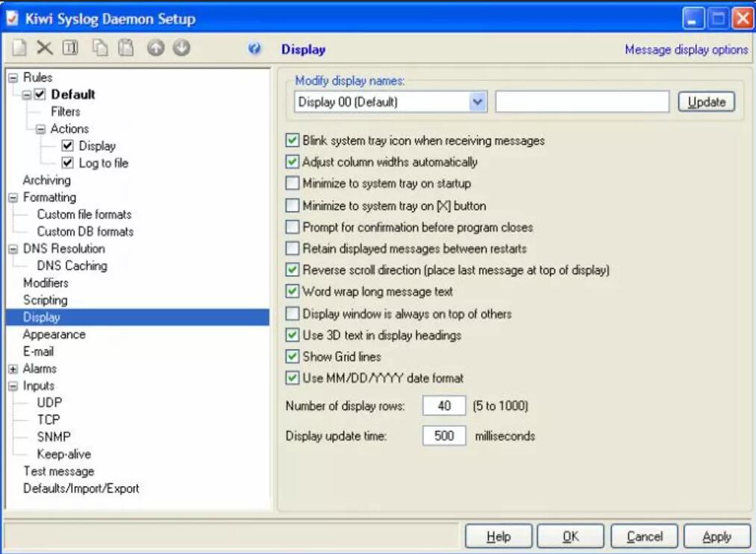This screenshot has width=756, height=554.
Task: Toggle Use 3D text in display headings
Action: pyautogui.click(x=293, y=335)
